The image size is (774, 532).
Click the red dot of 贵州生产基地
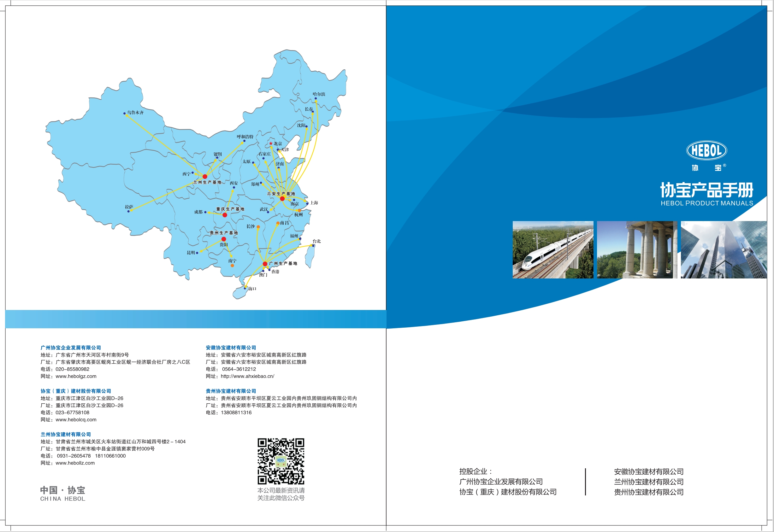[224, 239]
